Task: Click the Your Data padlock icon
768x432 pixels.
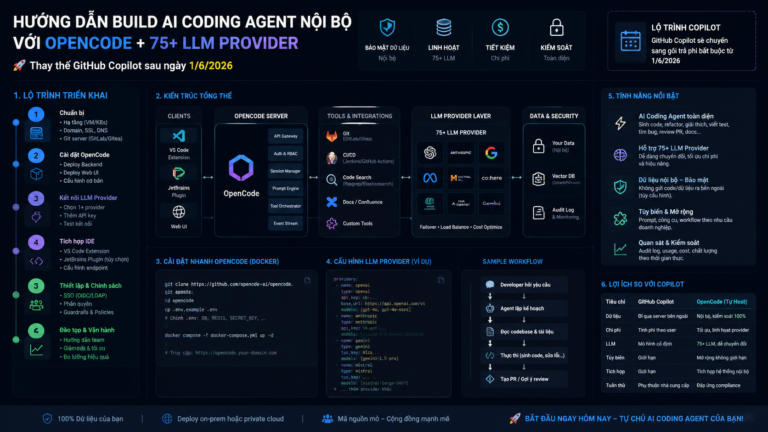Action: 539,146
